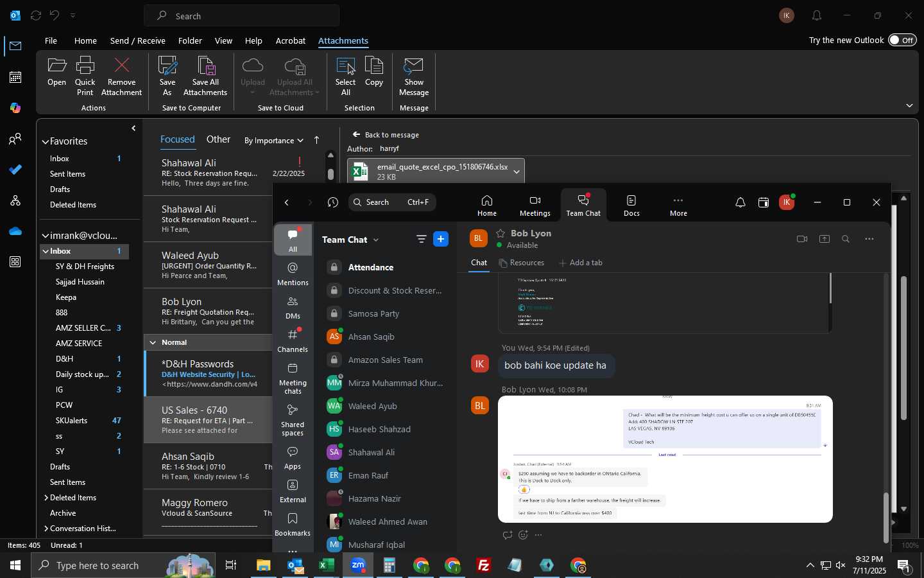Screen dimensions: 924x578
Task: Expand Deleted Items folder tree
Action: (46, 498)
